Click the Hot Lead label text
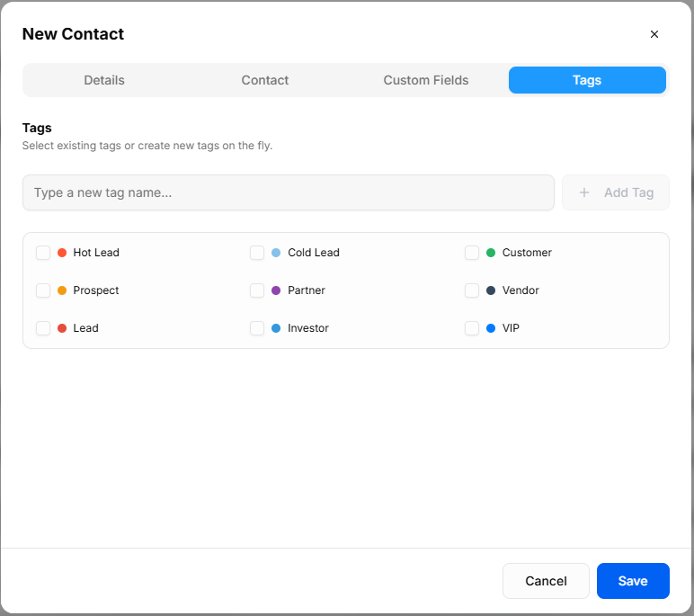This screenshot has width=694, height=616. [x=96, y=253]
